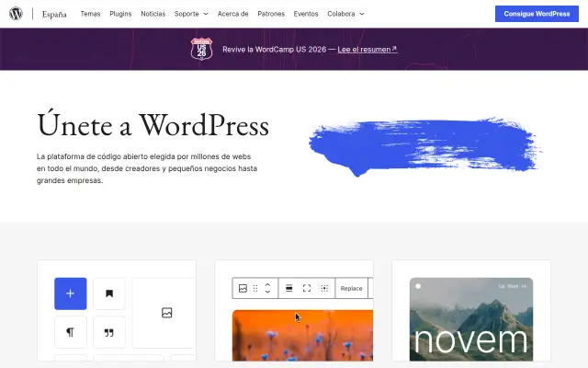This screenshot has height=368, width=588.
Task: Click the blue plus add-block button
Action: click(x=71, y=293)
